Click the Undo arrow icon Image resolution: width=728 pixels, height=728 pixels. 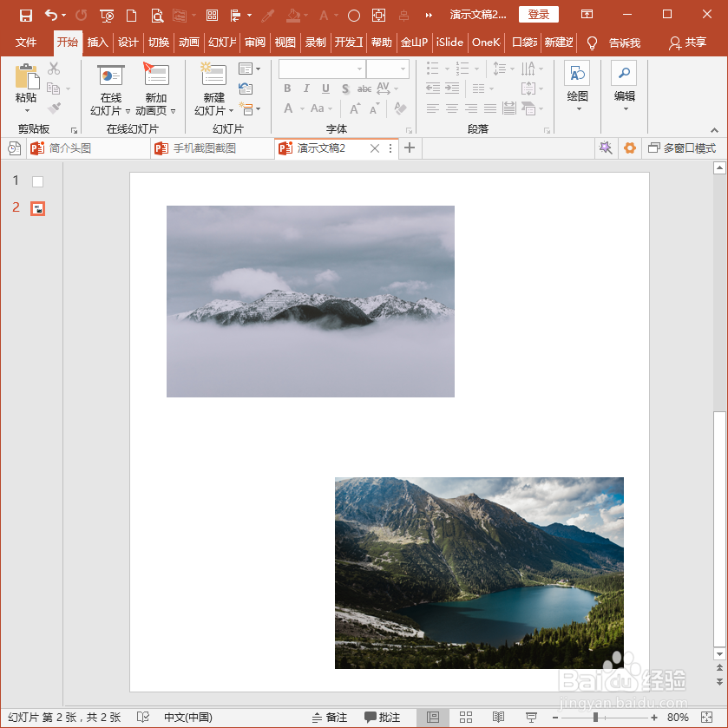tap(51, 16)
